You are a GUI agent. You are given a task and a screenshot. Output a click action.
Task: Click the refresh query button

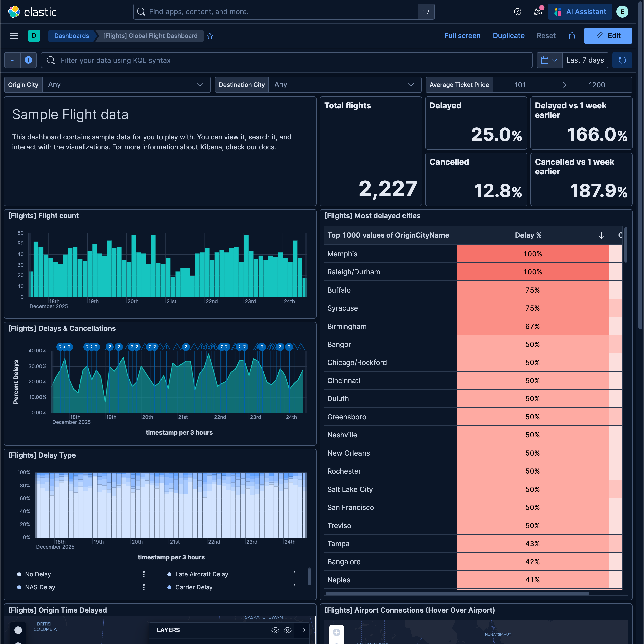(622, 60)
